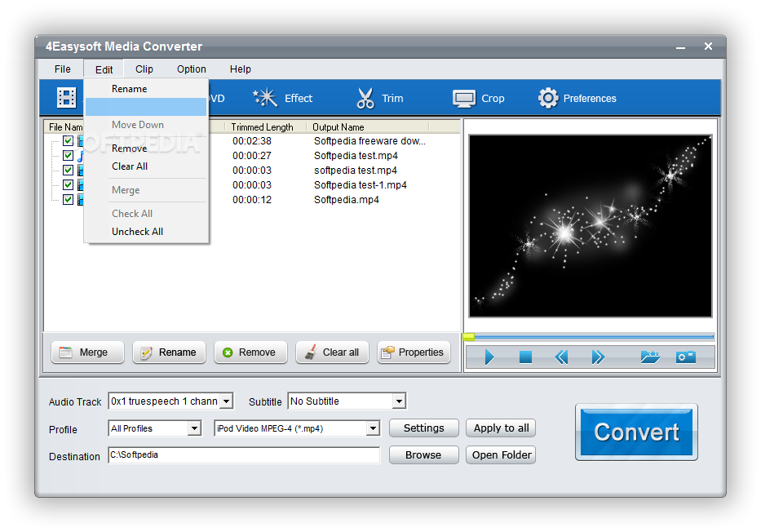Click the video preview thumbnail

[591, 226]
